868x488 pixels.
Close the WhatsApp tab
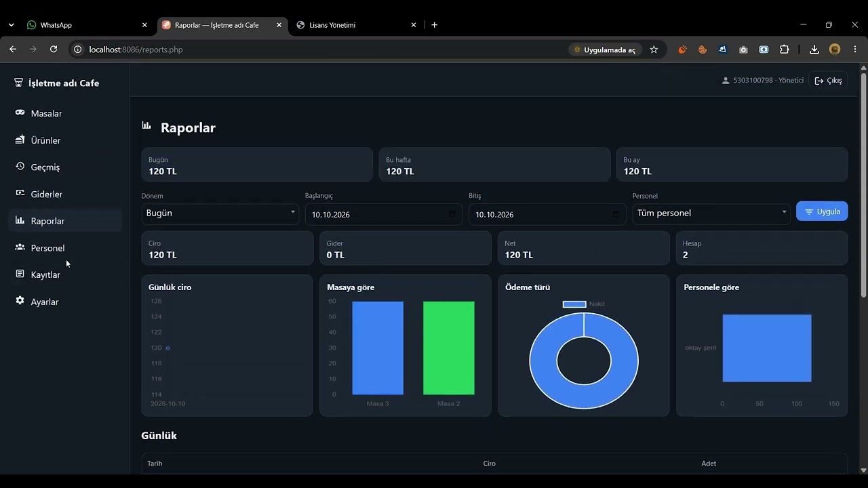pyautogui.click(x=144, y=25)
